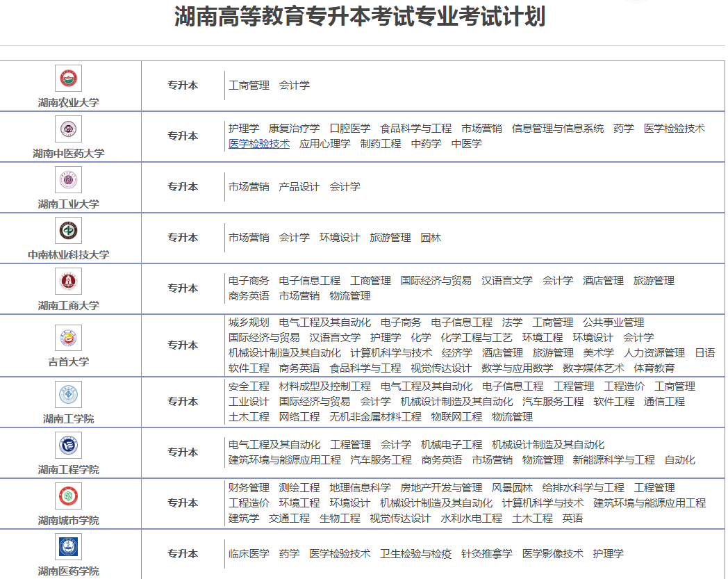728x579 pixels.
Task: Click the 湖南城市学院 logo icon
Action: pyautogui.click(x=68, y=496)
